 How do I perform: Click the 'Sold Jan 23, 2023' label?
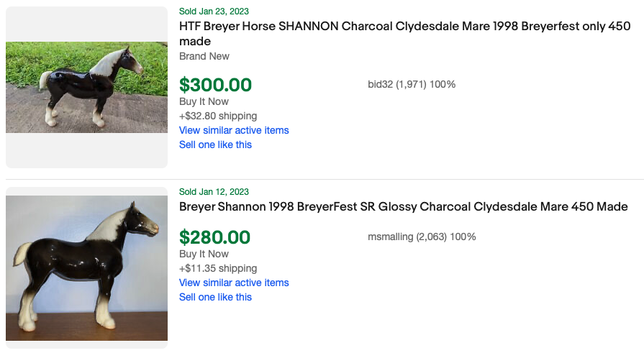pos(214,12)
